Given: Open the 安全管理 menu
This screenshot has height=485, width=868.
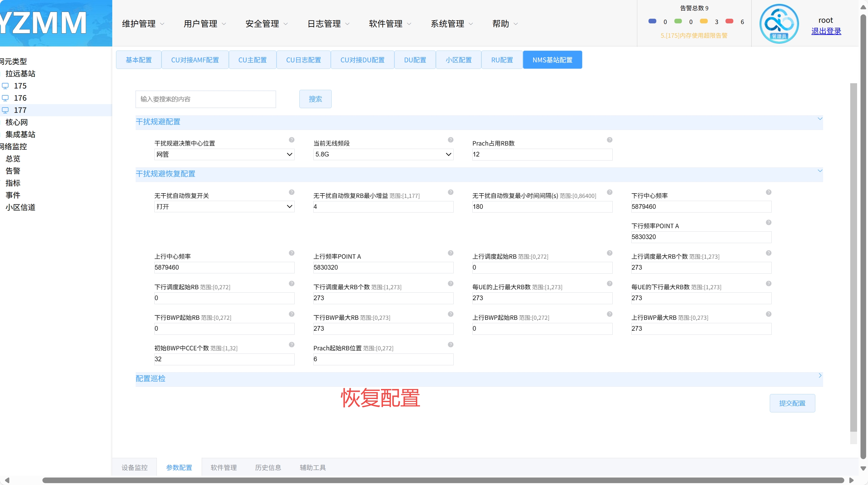Looking at the screenshot, I should pyautogui.click(x=267, y=24).
